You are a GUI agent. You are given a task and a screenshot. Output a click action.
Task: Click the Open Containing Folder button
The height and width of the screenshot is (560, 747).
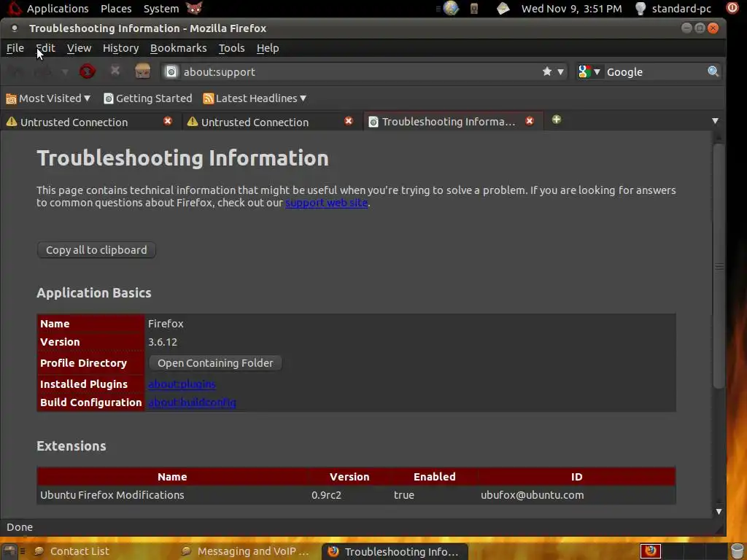click(x=215, y=363)
